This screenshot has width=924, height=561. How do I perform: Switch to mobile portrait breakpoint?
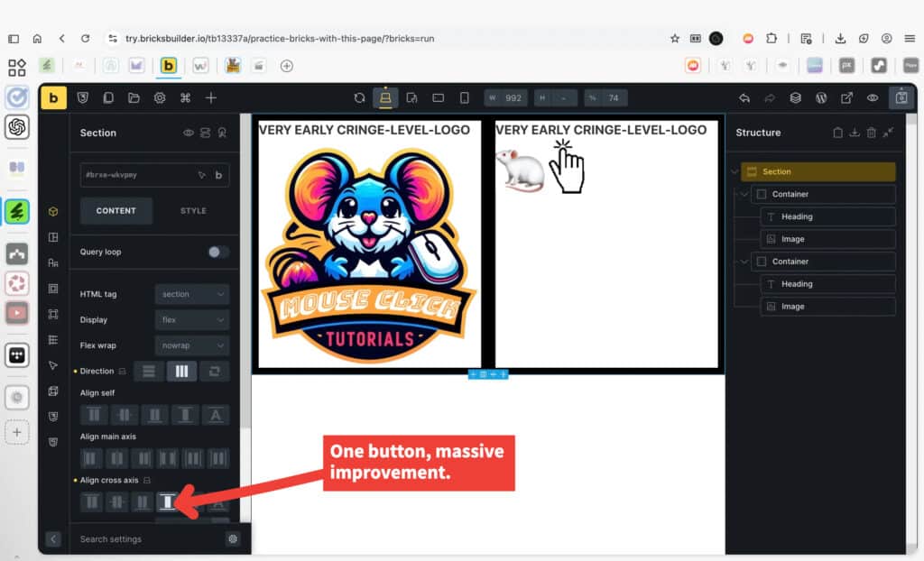click(x=465, y=98)
